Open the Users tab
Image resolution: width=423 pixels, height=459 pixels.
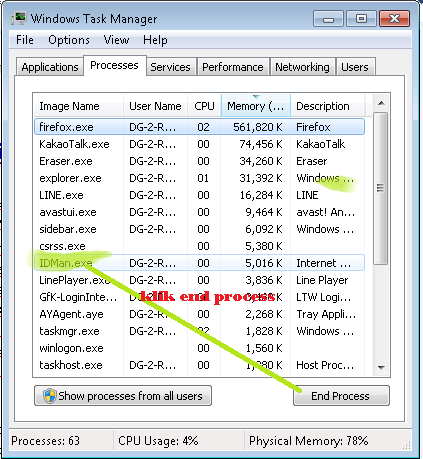click(355, 67)
